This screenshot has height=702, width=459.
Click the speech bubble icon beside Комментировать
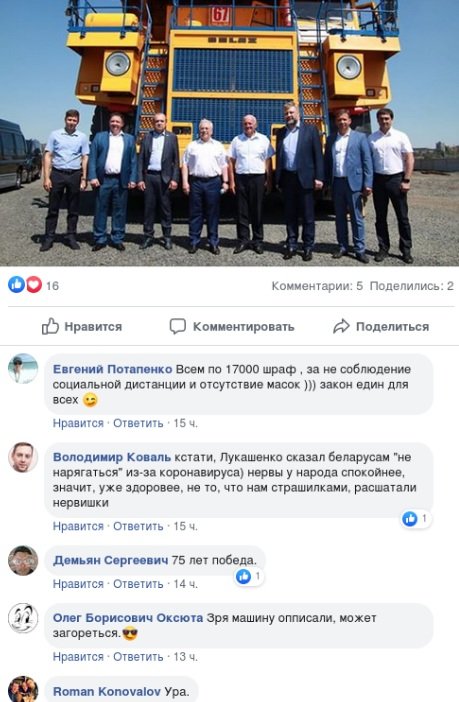coord(177,326)
